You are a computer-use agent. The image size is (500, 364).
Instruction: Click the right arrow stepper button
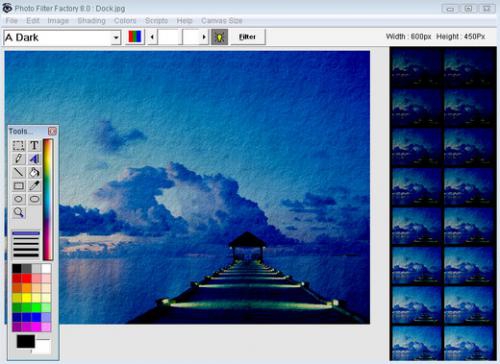click(204, 37)
